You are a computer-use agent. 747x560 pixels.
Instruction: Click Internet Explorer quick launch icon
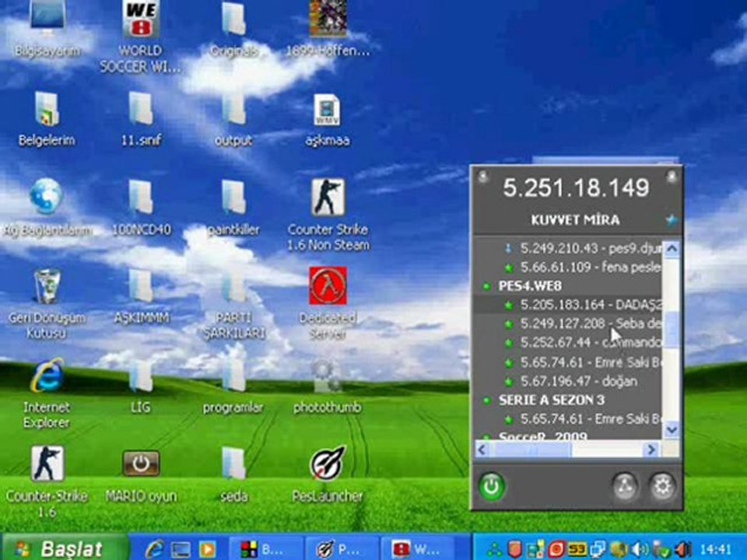[x=154, y=549]
